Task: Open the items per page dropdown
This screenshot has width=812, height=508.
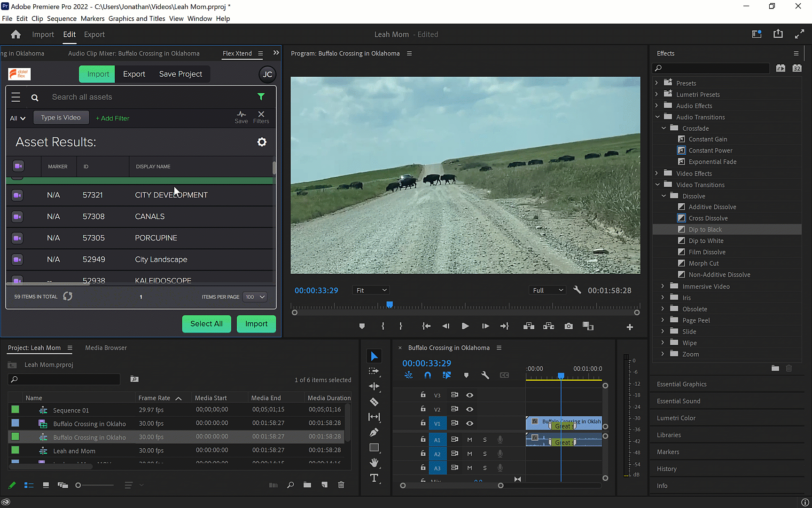Action: tap(256, 297)
